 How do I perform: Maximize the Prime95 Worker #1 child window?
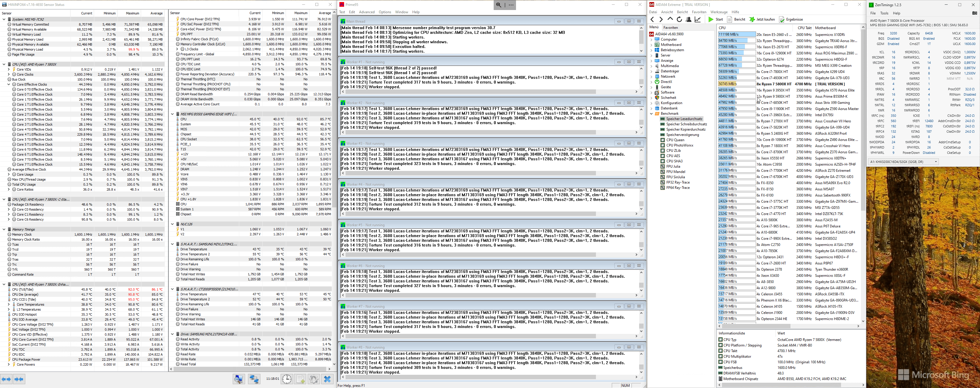tap(629, 62)
